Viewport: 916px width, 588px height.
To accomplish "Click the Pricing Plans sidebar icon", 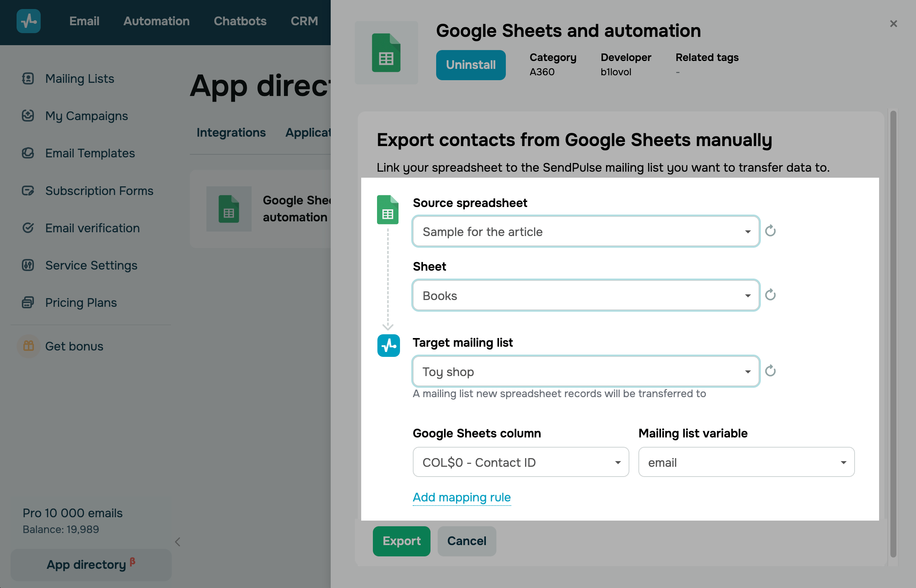I will coord(28,302).
